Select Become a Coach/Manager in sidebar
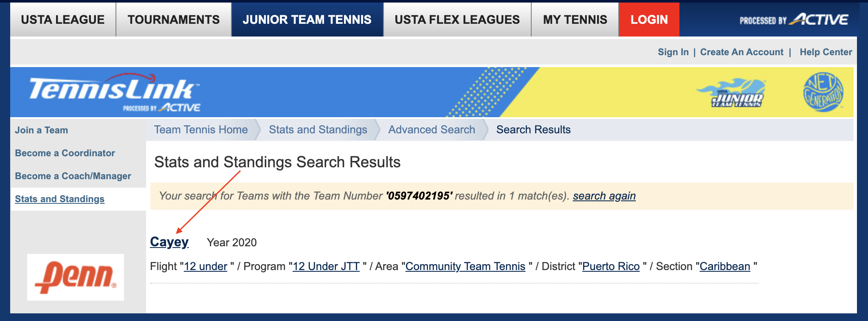Viewport: 868px width, 321px height. point(73,176)
